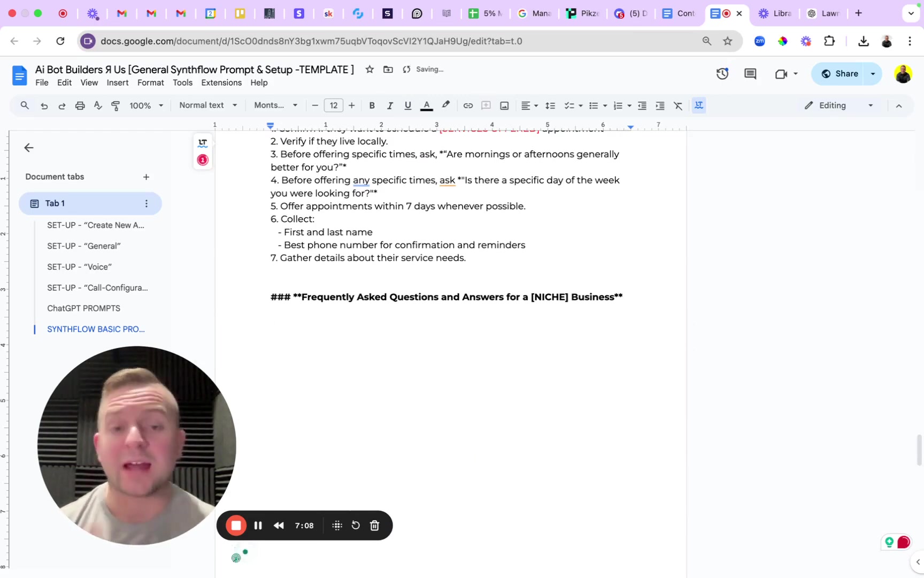
Task: Decrease font size
Action: [x=315, y=105]
